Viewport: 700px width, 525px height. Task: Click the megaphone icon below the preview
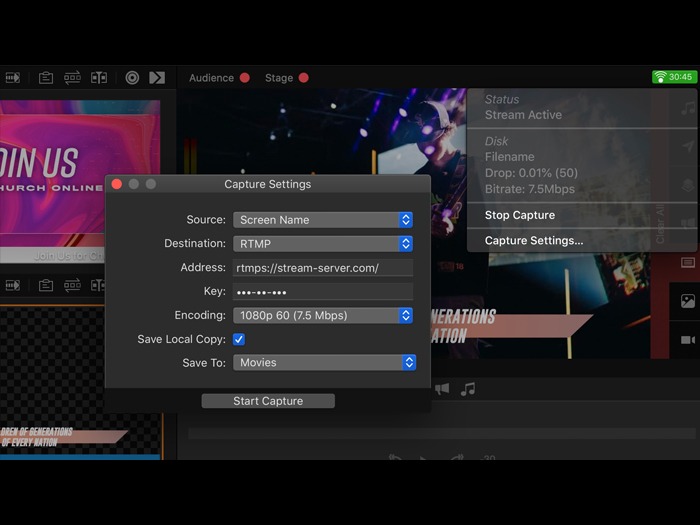click(442, 389)
